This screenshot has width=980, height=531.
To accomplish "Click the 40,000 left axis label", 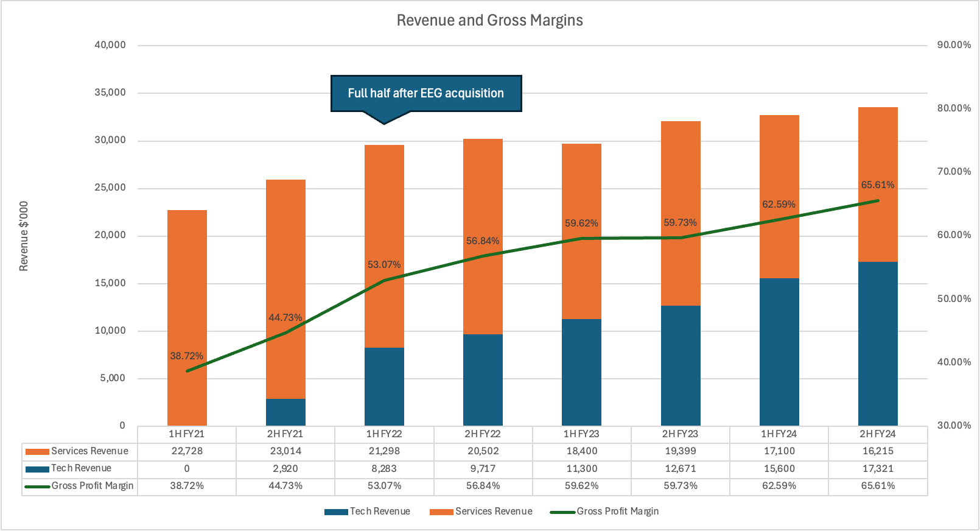I will coord(110,45).
